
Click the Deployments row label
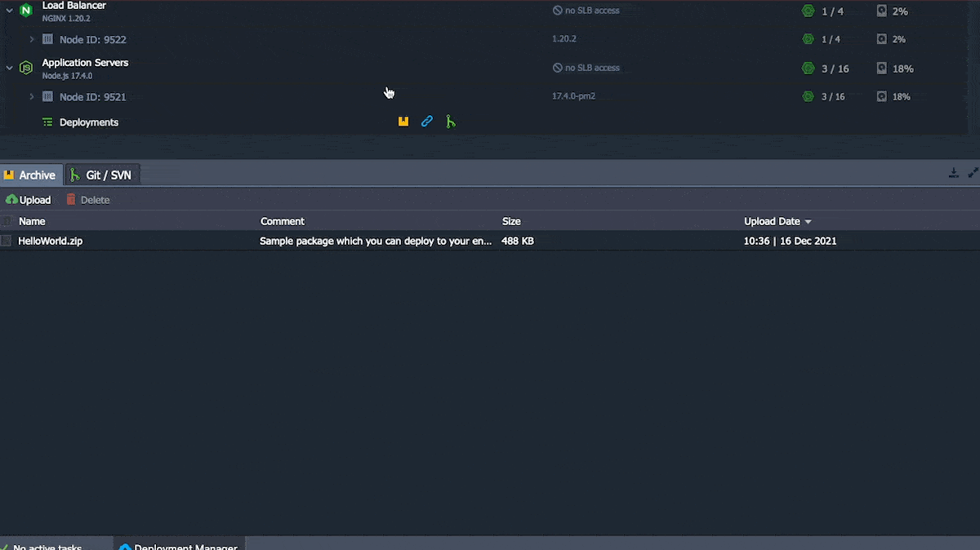[89, 122]
